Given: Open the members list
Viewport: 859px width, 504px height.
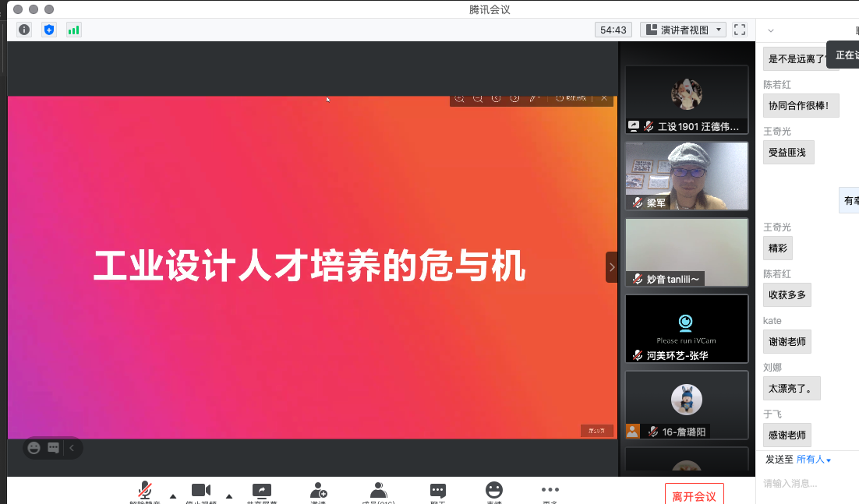Looking at the screenshot, I should coord(379,491).
